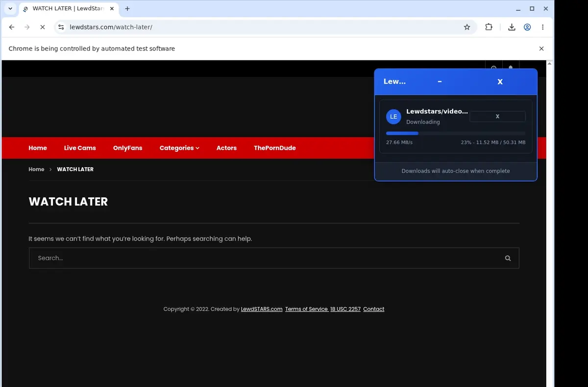Viewport: 588px width, 387px height.
Task: Open the 18 USC 2257 link
Action: tap(345, 309)
